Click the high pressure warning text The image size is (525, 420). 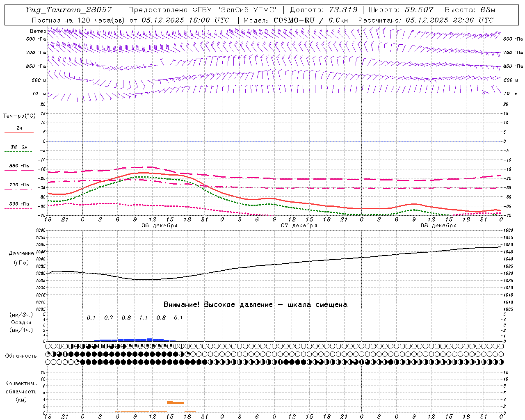(x=255, y=305)
